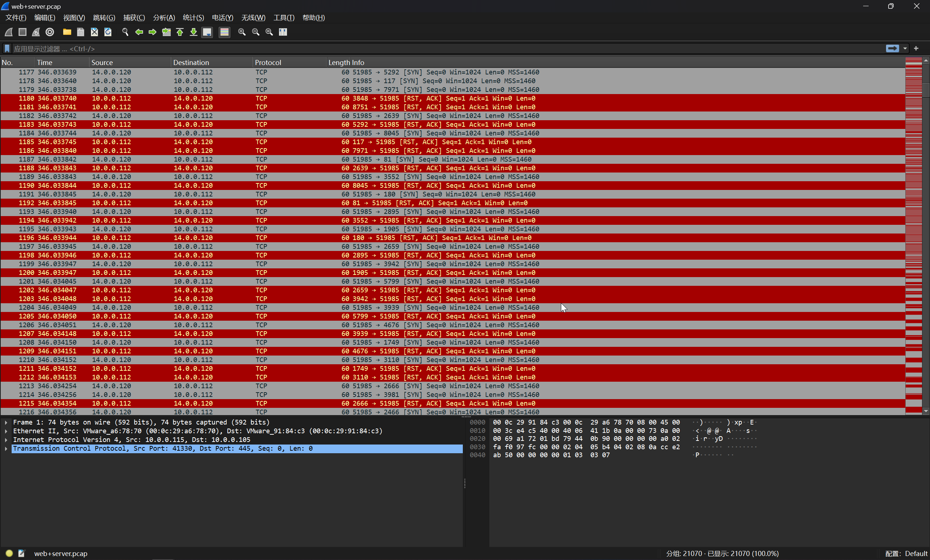Open the 统计(S) menu

click(193, 18)
